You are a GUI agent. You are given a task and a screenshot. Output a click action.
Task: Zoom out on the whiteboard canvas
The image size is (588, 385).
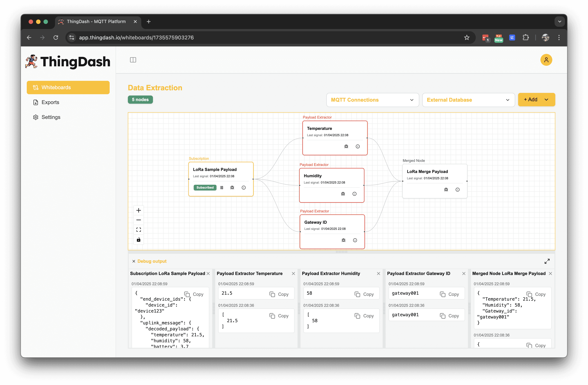(139, 220)
